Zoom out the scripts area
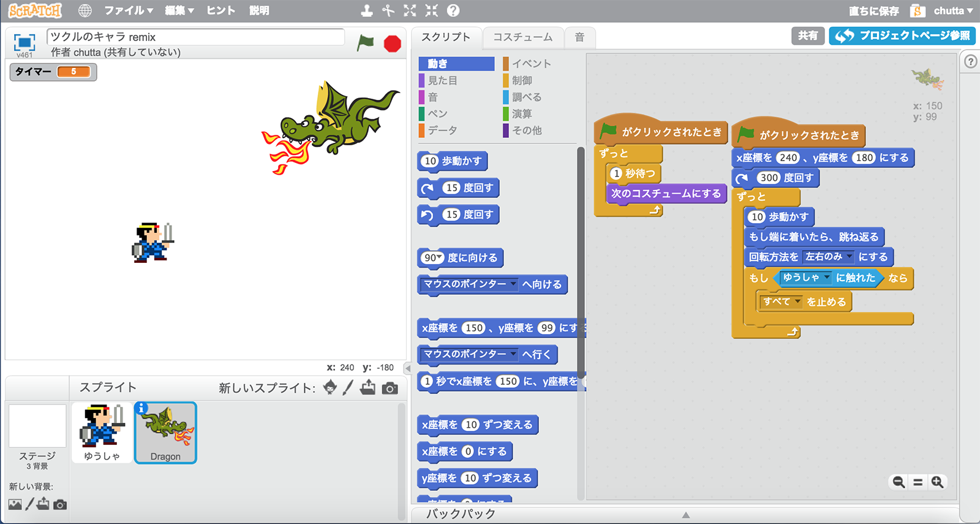The width and height of the screenshot is (980, 524). (x=899, y=482)
